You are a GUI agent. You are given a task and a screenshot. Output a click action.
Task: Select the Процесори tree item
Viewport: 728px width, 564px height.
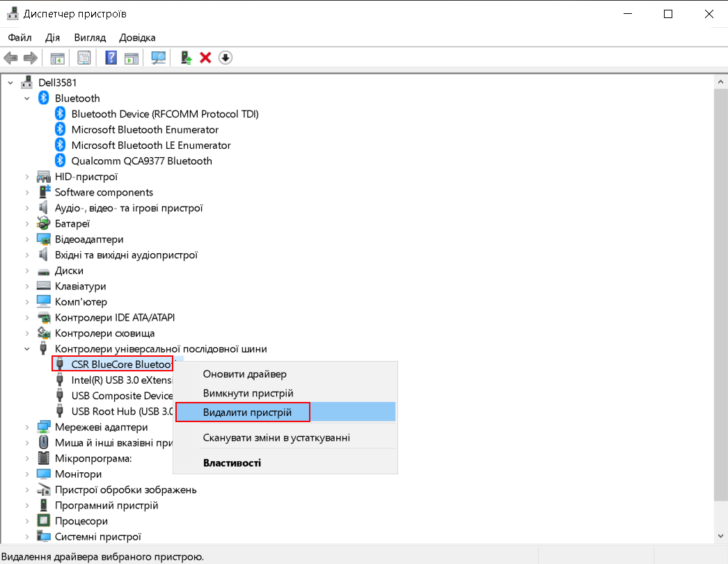81,521
